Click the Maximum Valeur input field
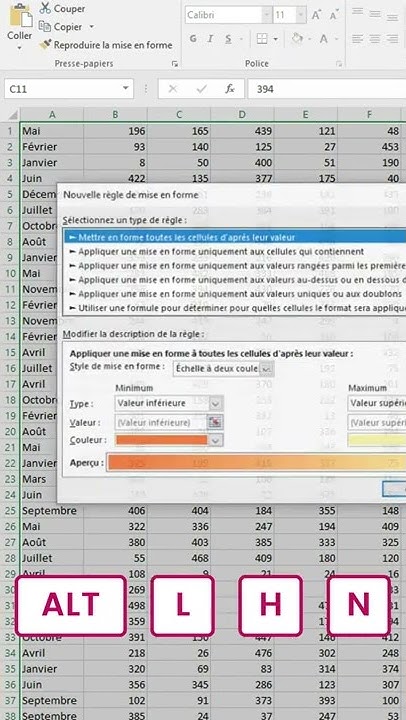 click(x=377, y=422)
